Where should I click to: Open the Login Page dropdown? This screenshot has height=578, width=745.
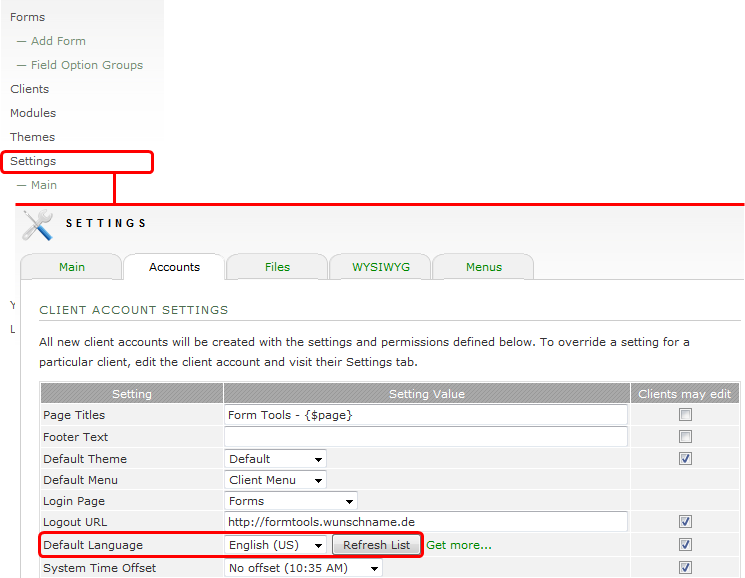tap(291, 501)
